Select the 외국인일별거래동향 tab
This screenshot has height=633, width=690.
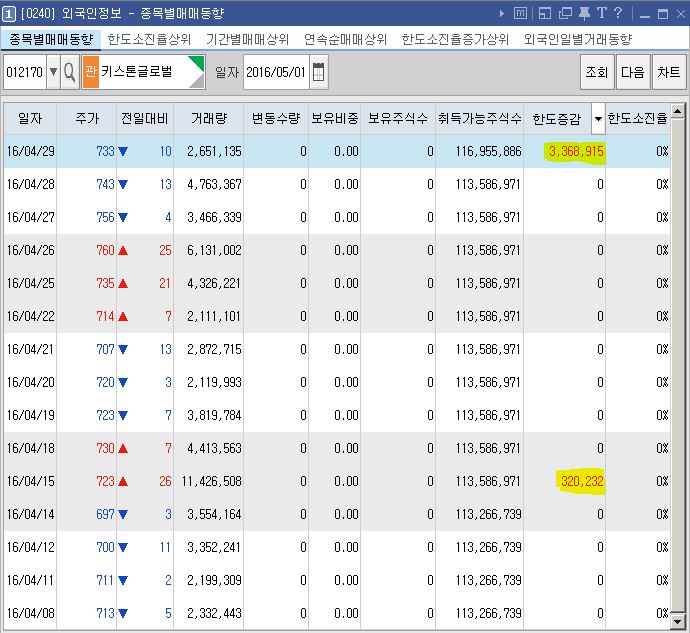[x=577, y=39]
